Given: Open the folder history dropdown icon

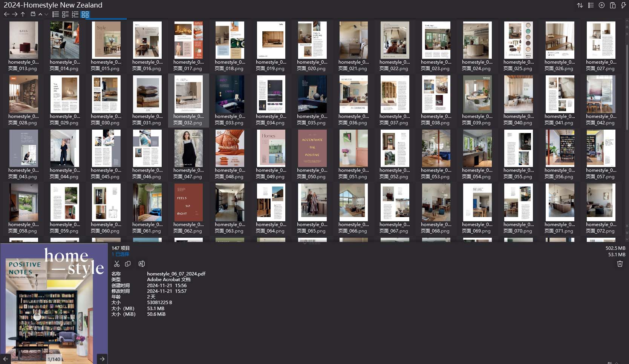Looking at the screenshot, I should pyautogui.click(x=33, y=14).
